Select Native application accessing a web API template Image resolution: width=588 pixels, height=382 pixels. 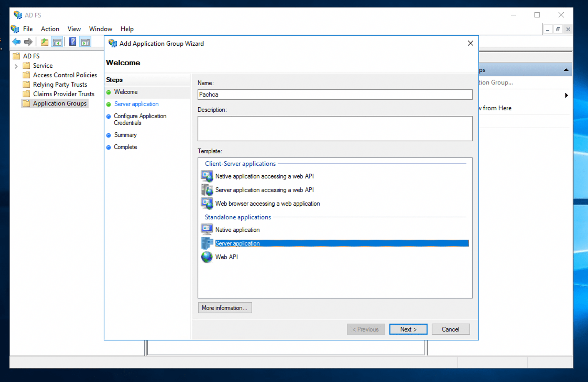pyautogui.click(x=264, y=176)
